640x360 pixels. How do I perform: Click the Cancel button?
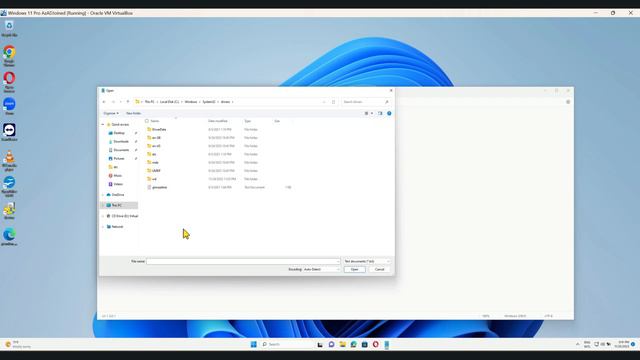380,269
